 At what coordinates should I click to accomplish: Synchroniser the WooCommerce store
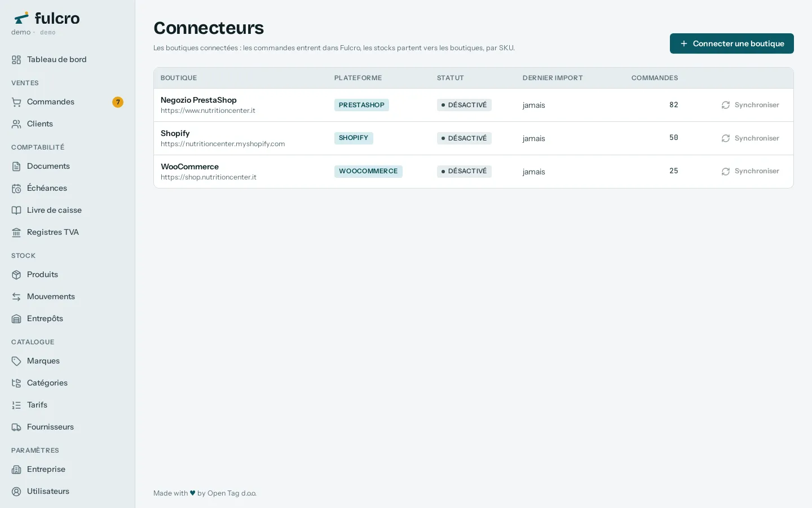(750, 171)
